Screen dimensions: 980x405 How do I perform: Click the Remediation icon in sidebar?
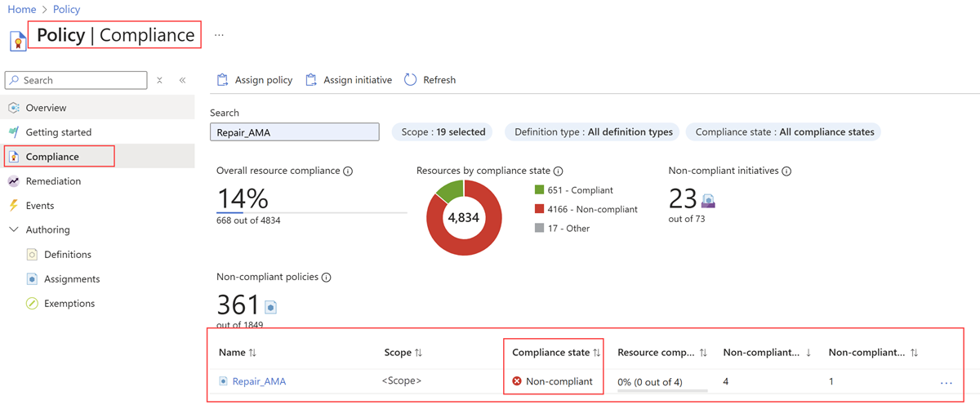click(14, 181)
